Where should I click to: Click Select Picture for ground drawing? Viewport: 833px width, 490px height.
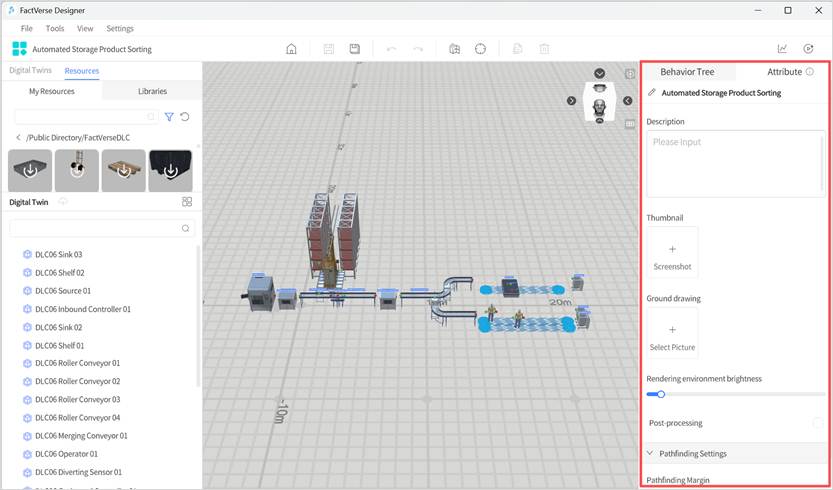click(672, 334)
